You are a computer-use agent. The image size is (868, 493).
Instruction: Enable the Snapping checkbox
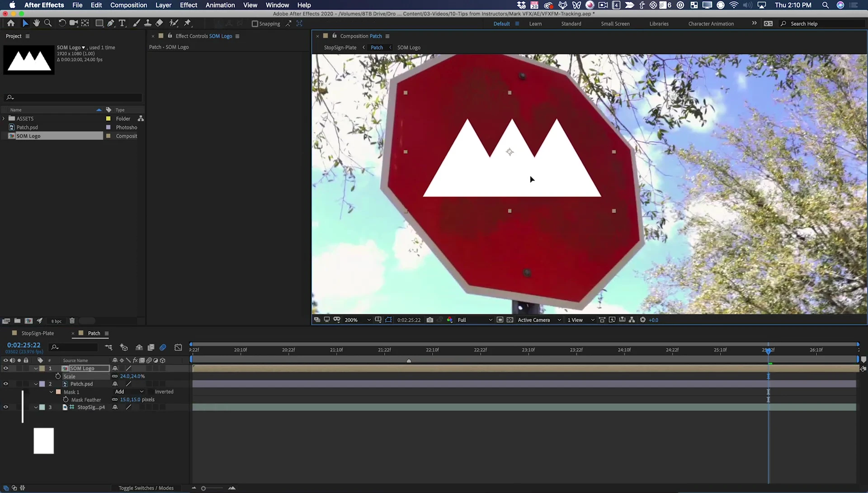[x=255, y=24]
